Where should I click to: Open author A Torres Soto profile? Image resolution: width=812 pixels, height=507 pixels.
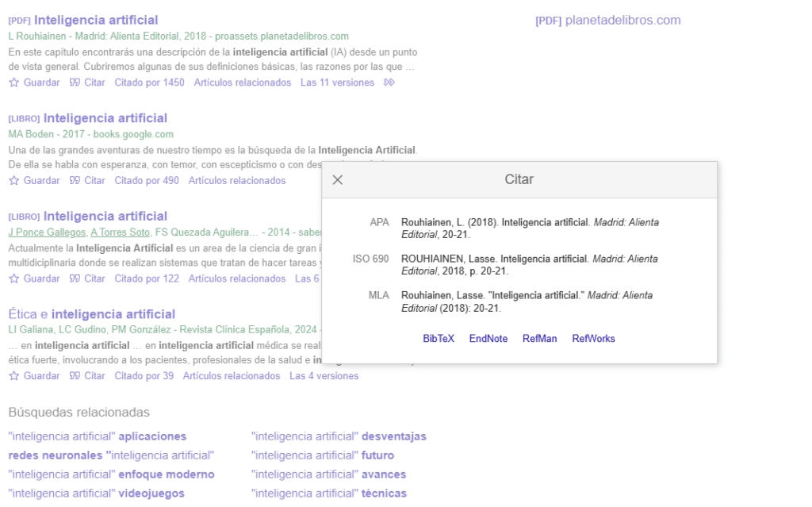click(121, 232)
